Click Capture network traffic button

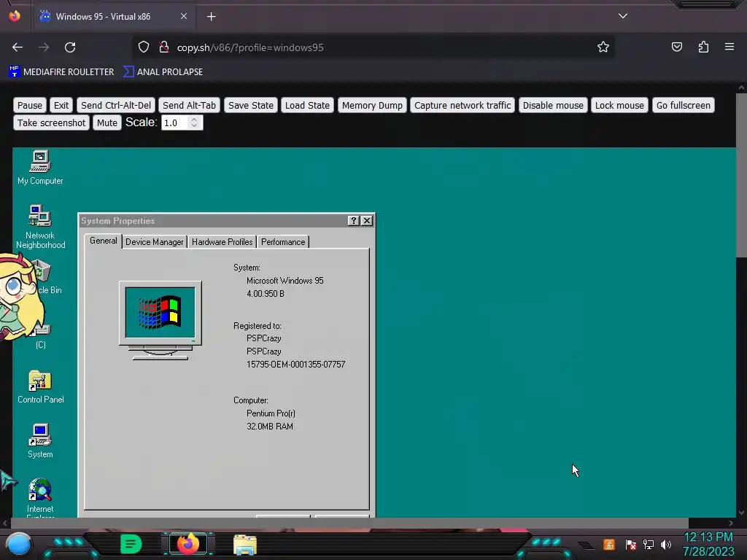[x=462, y=105]
